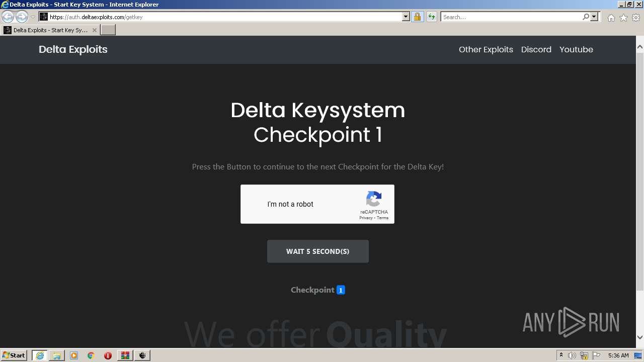The width and height of the screenshot is (644, 362).
Task: Open the Favorites star icon
Action: pos(623,18)
